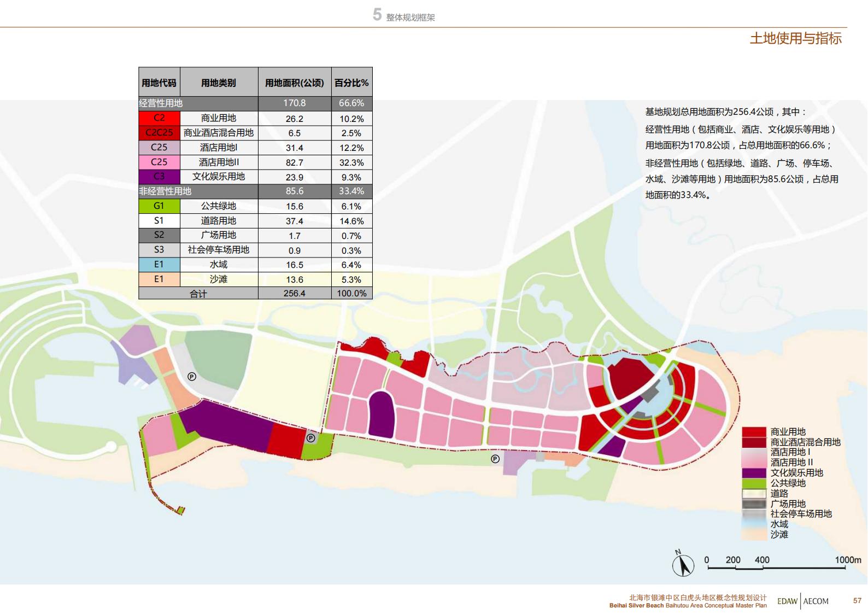Click the C25 swatch in the 酒店用地I row

[159, 148]
